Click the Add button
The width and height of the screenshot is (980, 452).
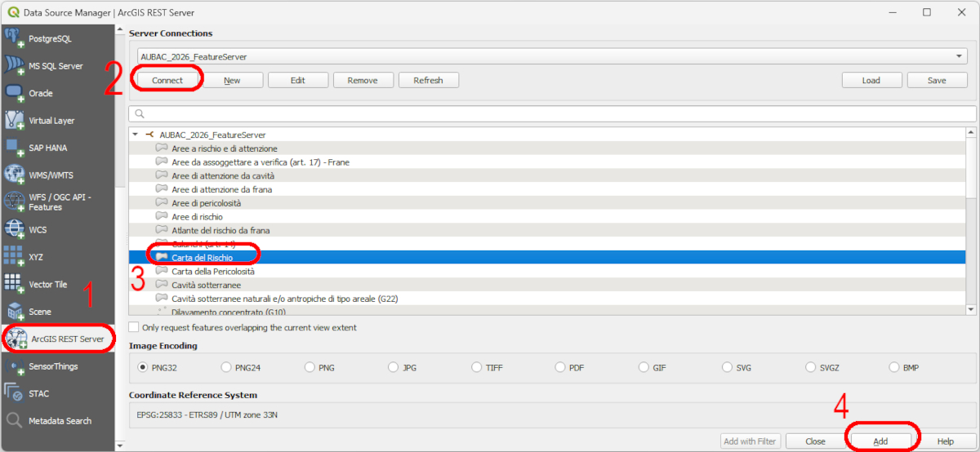[880, 441]
